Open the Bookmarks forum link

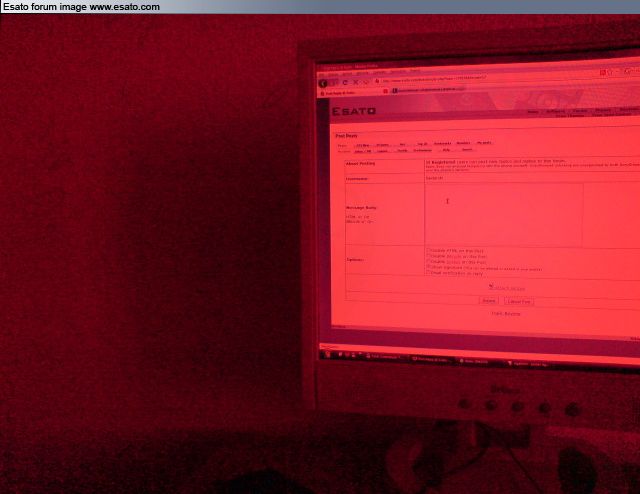(442, 143)
